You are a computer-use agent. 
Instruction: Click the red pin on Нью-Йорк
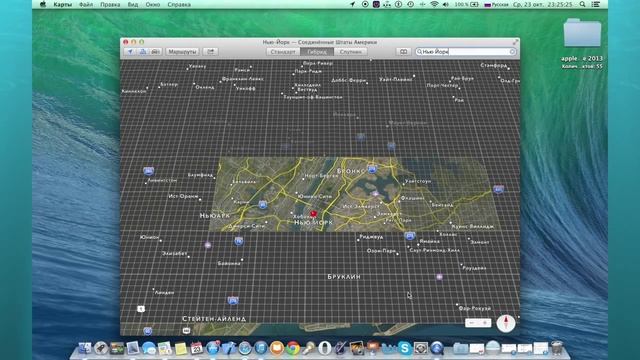point(313,213)
